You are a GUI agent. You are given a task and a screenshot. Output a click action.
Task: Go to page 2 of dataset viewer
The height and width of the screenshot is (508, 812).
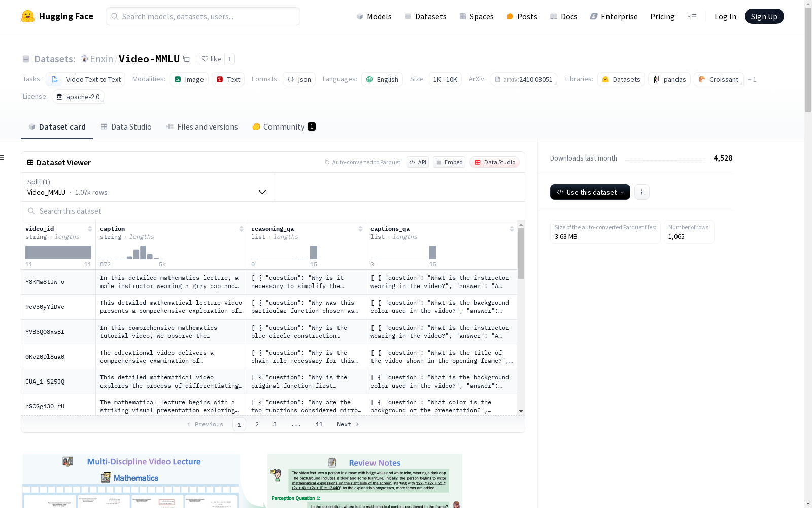pyautogui.click(x=257, y=424)
